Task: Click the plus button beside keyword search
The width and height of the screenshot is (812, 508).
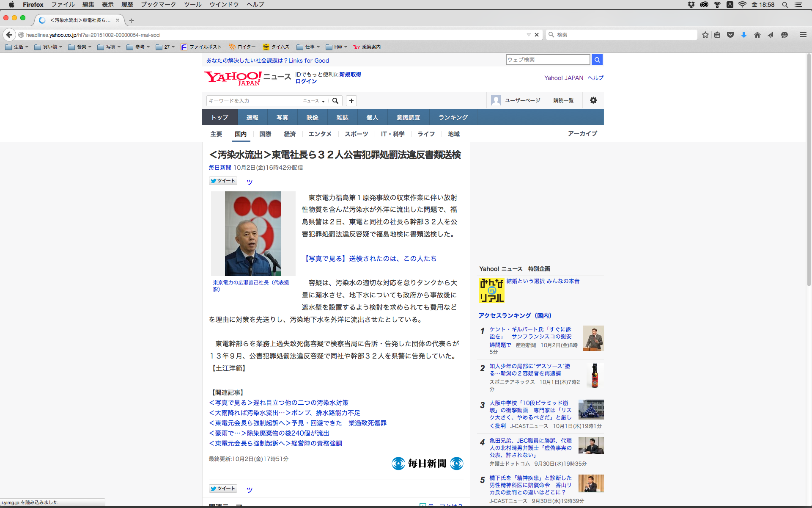Action: [x=351, y=101]
